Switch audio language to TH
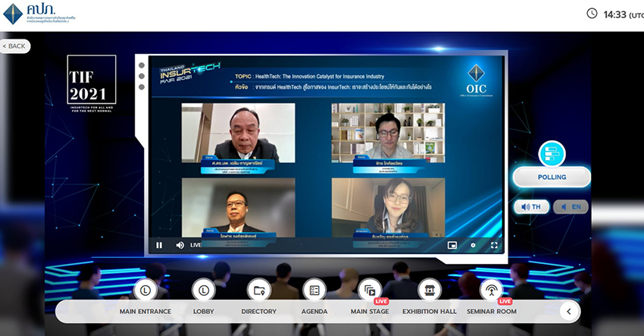Screen dimensions: 644x336 (x=532, y=206)
